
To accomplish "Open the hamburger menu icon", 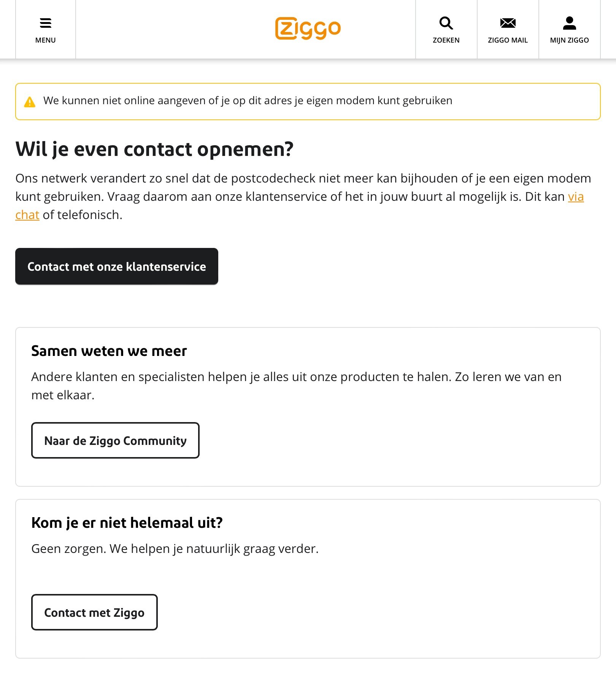I will tap(46, 23).
